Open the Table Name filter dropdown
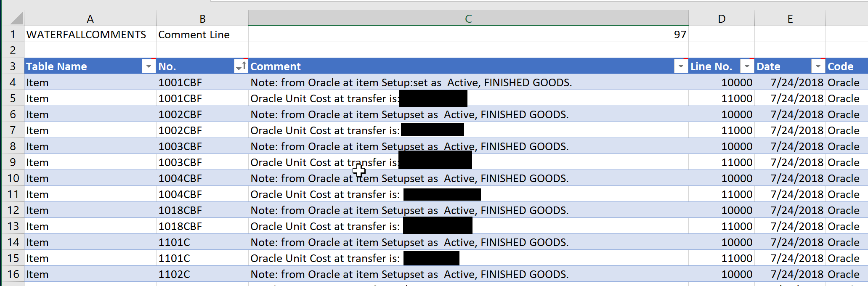 point(149,66)
